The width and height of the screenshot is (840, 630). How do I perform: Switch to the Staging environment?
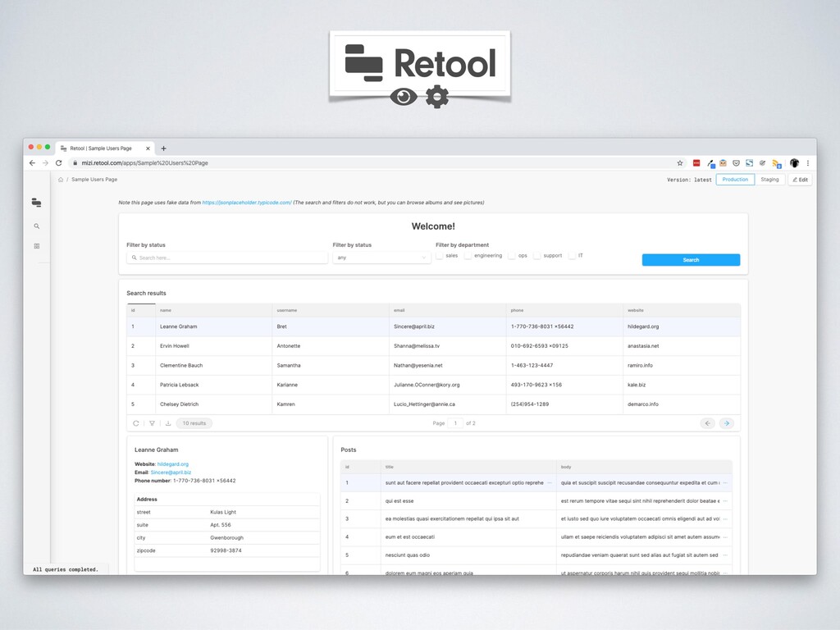coord(769,180)
